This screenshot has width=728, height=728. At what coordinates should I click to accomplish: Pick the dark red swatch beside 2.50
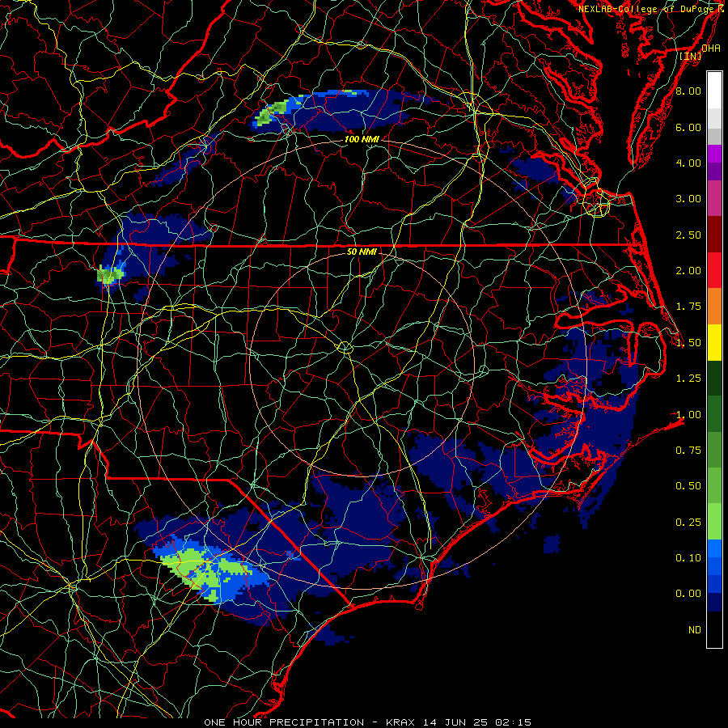(714, 235)
